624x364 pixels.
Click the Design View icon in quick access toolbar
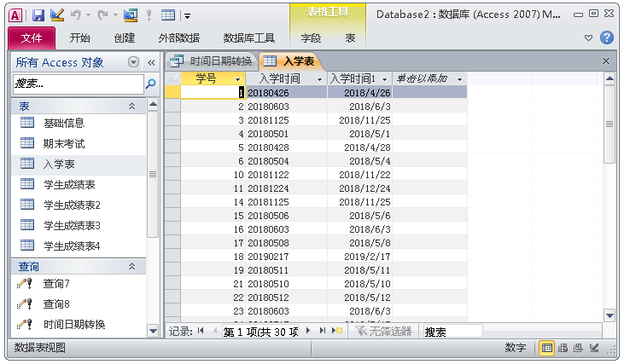[57, 14]
